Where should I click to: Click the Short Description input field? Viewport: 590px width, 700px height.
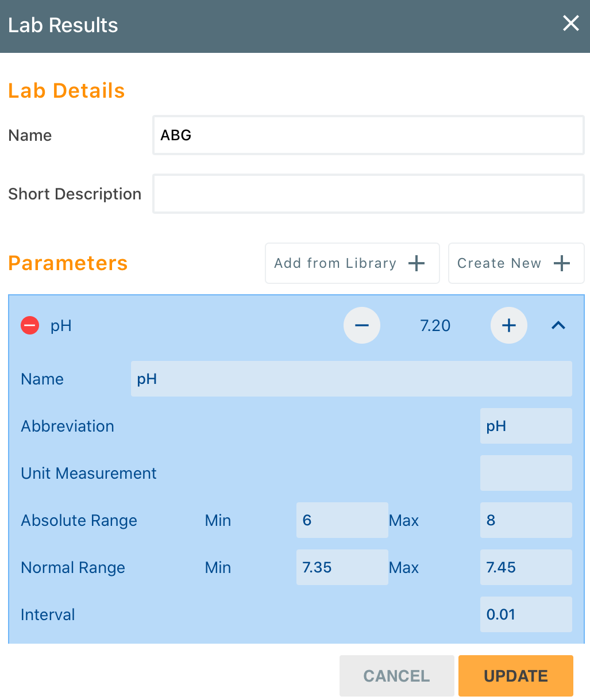tap(368, 194)
